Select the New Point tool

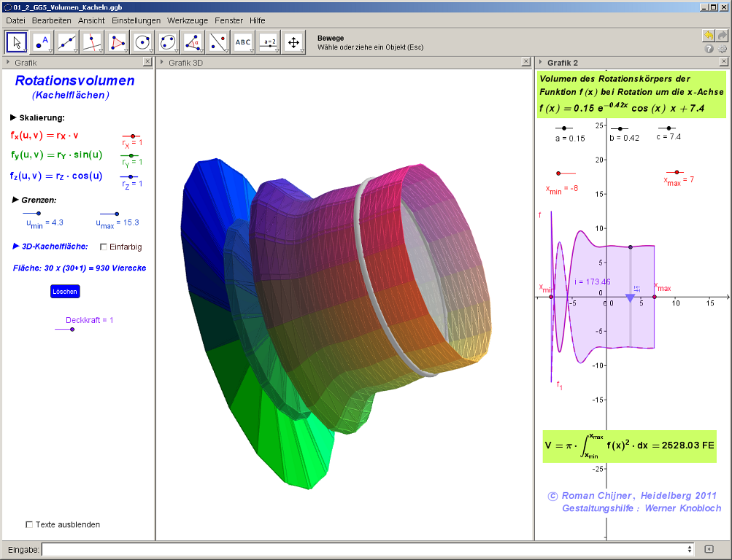42,42
